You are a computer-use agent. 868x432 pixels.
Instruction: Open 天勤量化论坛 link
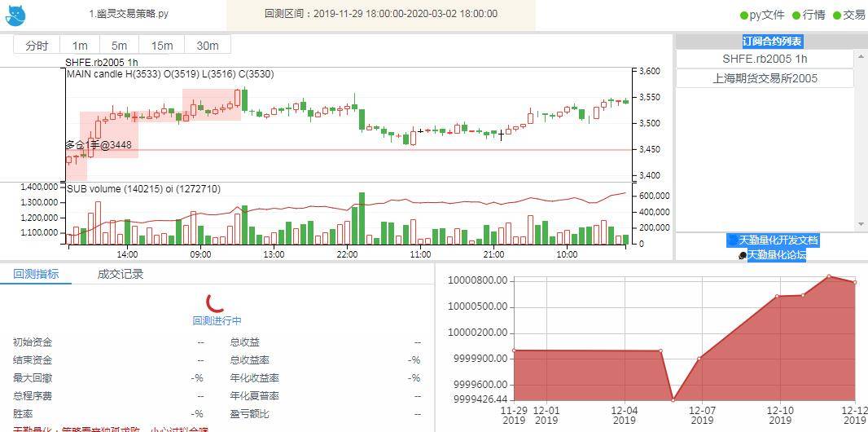tap(777, 255)
